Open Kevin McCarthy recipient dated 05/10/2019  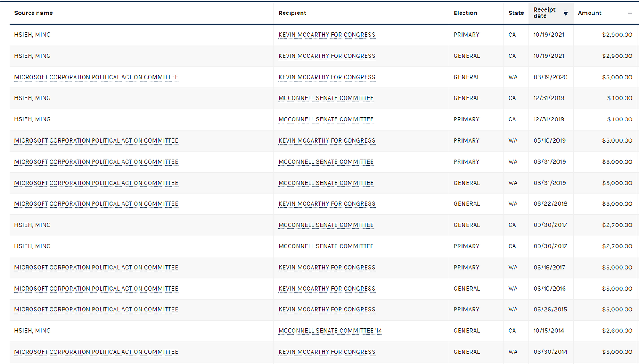point(327,141)
